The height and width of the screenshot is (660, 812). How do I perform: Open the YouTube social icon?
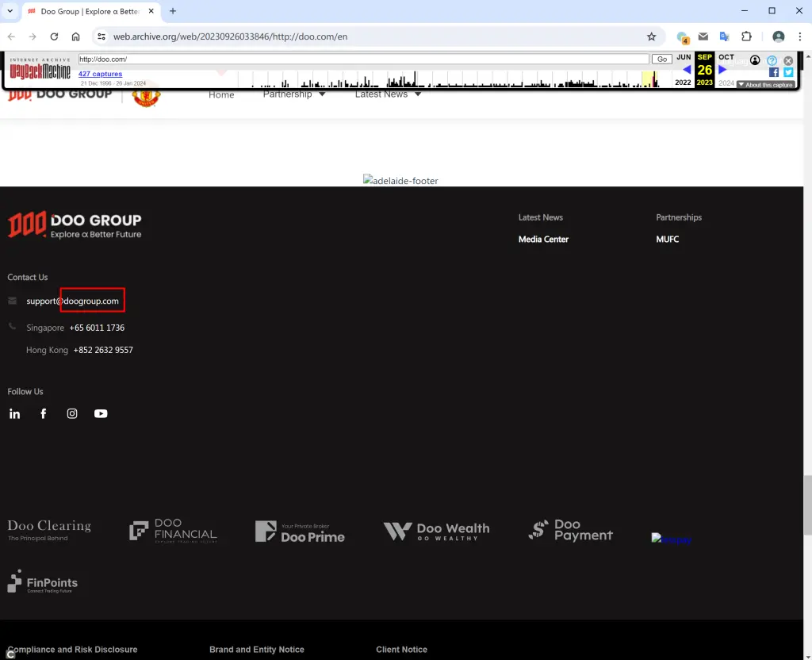pyautogui.click(x=101, y=413)
